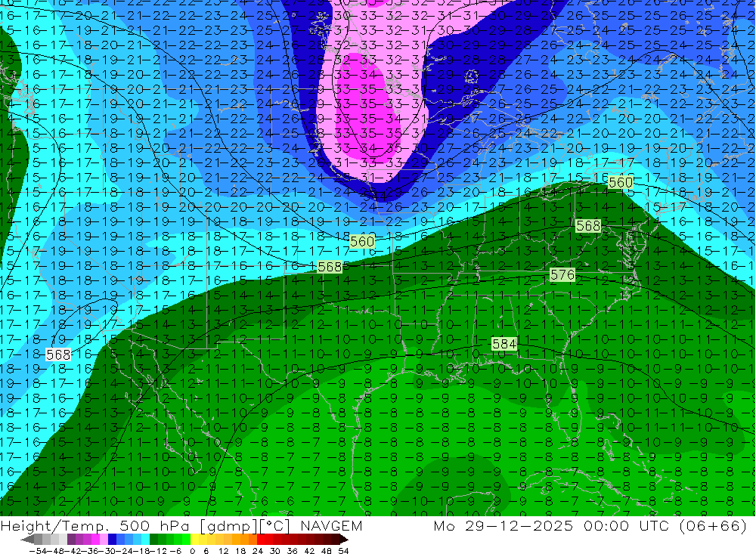Click the right dark arrow of the color bar
The height and width of the screenshot is (554, 756).
pos(344,539)
